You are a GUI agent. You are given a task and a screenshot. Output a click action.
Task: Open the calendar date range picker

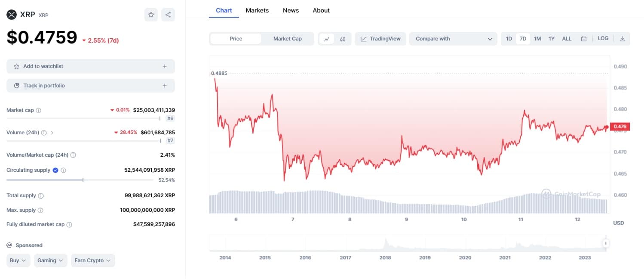coord(583,39)
